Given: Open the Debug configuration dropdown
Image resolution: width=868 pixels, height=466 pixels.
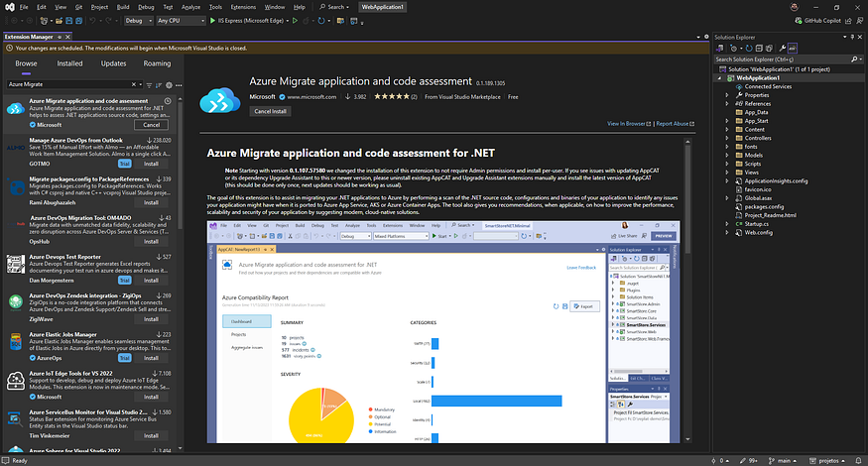Looking at the screenshot, I should (139, 21).
